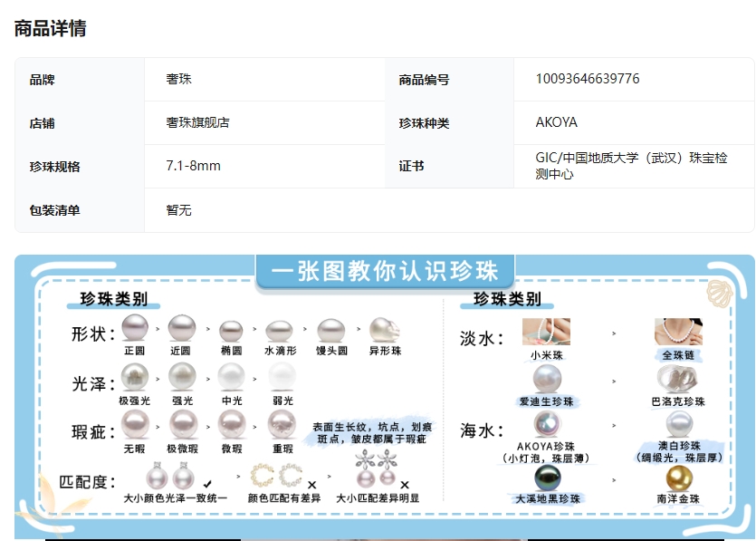Click the 正圆 round pearl image
The height and width of the screenshot is (541, 756).
[135, 329]
